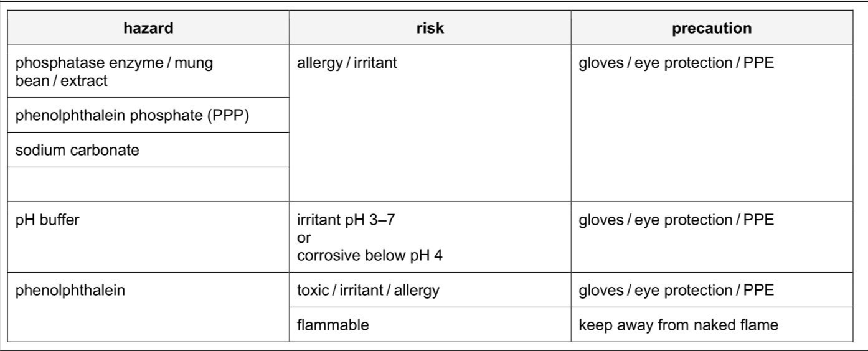Select the precaution cell in the pH buffer row
The width and height of the screenshot is (868, 351).
(x=676, y=220)
